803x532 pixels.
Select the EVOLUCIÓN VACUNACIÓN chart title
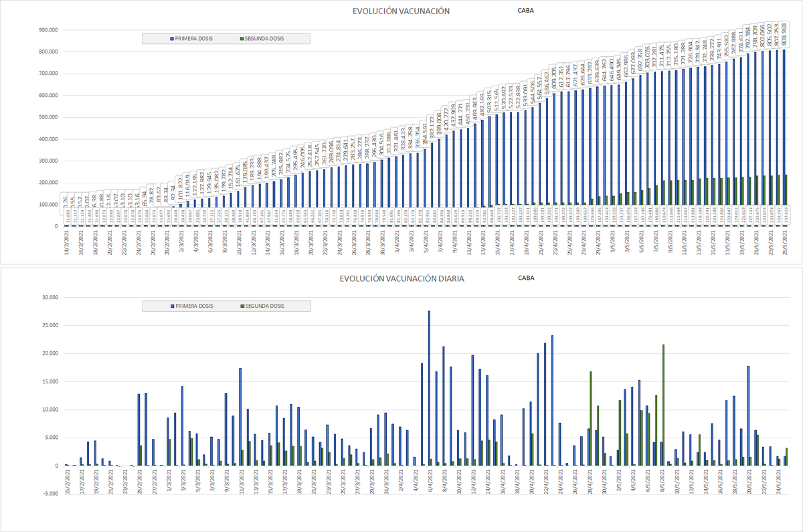[x=401, y=11]
